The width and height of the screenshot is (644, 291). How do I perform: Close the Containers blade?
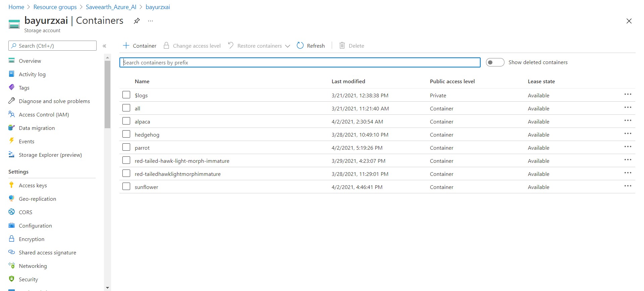[629, 21]
